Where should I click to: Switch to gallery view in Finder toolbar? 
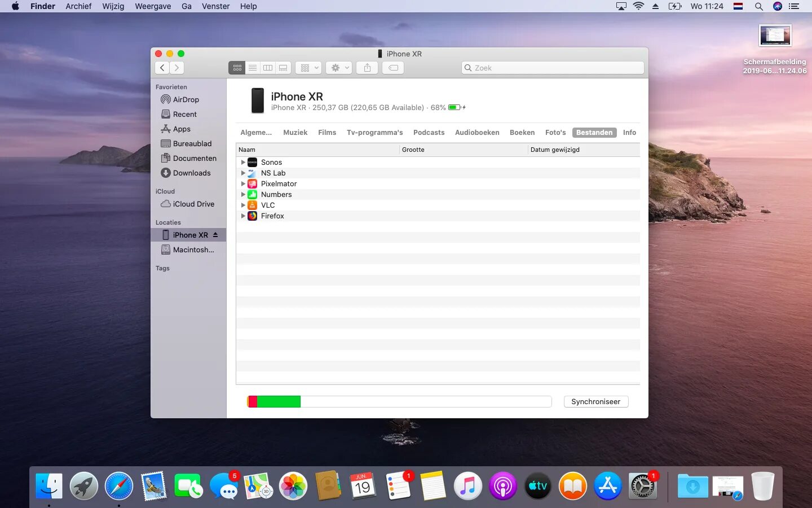tap(283, 68)
